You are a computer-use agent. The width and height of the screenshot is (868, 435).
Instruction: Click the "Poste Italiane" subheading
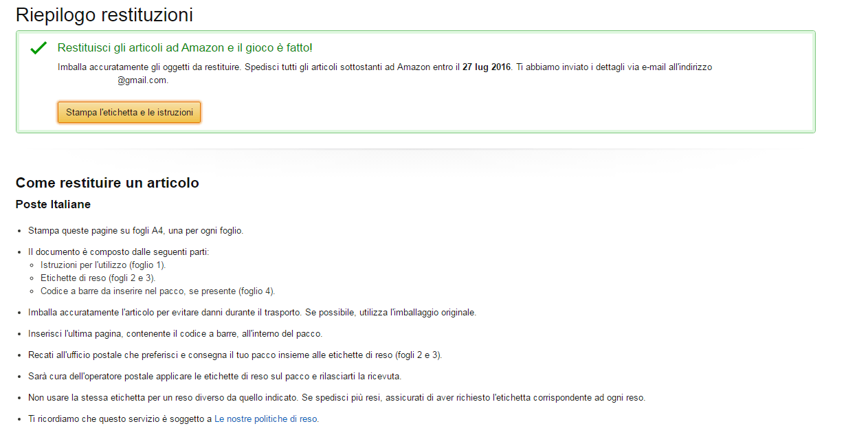tap(53, 205)
